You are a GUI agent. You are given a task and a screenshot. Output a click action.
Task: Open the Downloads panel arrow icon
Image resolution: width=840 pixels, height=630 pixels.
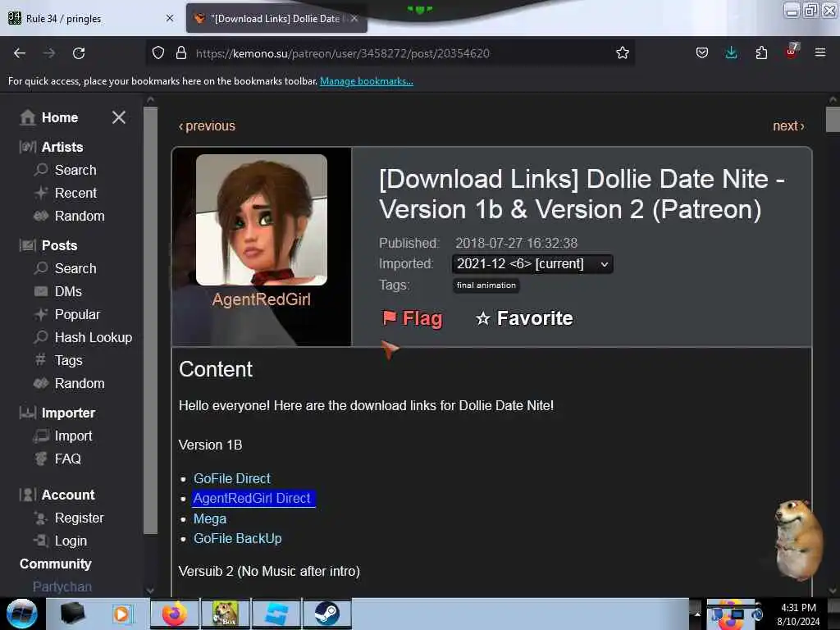coord(731,53)
